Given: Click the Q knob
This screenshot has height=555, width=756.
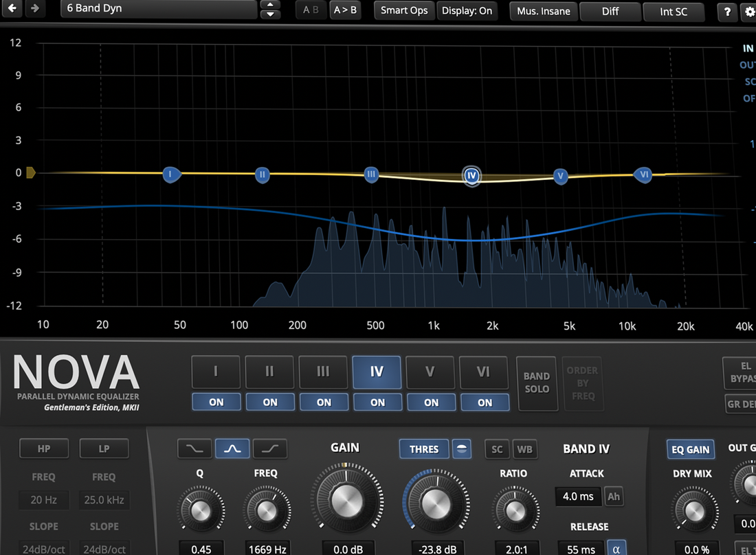Looking at the screenshot, I should [201, 510].
